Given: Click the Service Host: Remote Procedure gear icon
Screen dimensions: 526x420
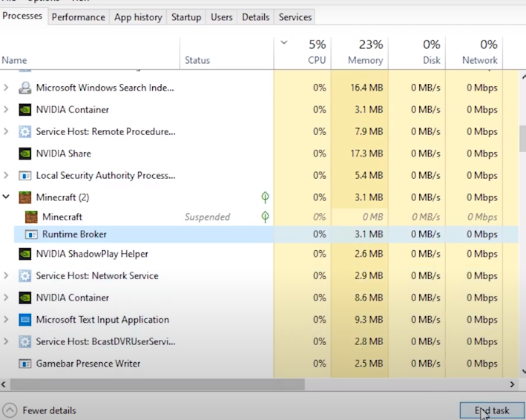Looking at the screenshot, I should pos(24,131).
